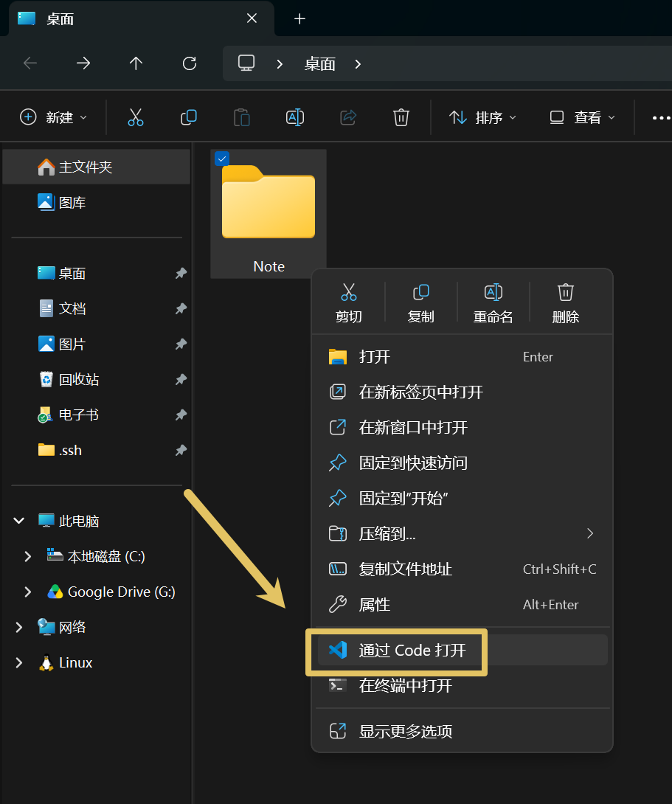The image size is (672, 804).
Task: Click the Cut scissors icon in toolbar
Action: pos(135,117)
